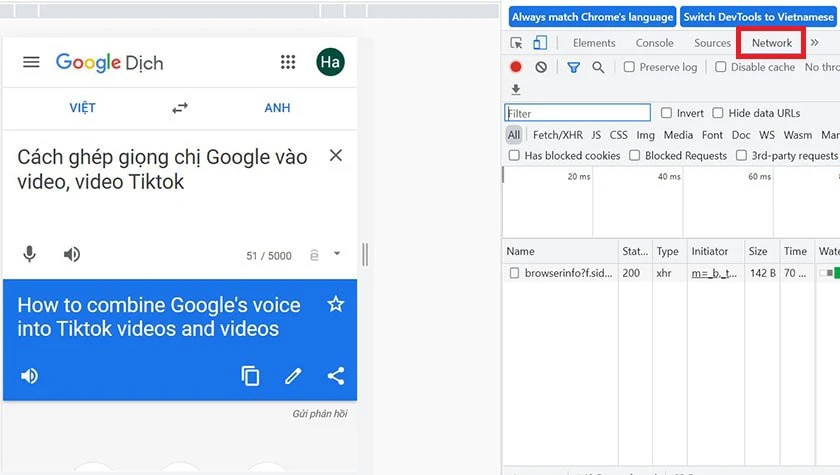Screen dimensions: 840x475
Task: Open the handwriting input tool icon
Action: [x=314, y=255]
